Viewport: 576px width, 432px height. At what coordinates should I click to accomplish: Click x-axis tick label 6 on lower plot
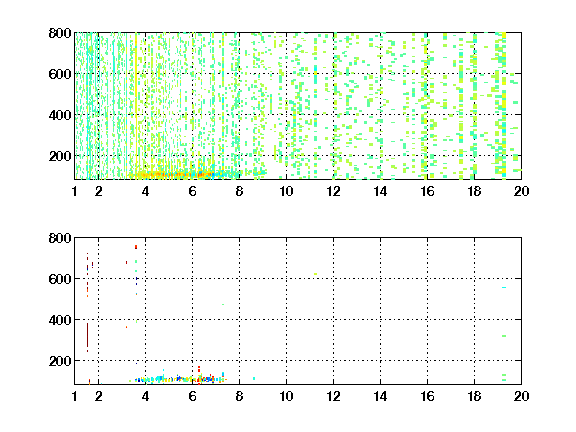[x=192, y=396]
